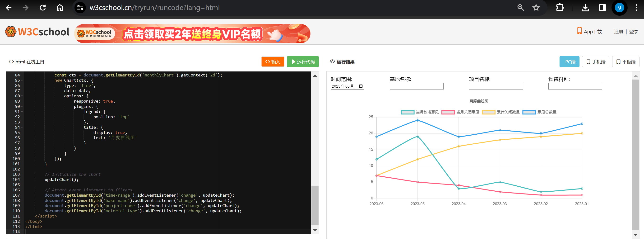Viewport: 644px width, 246px height.
Task: Open the calendar picker in the 时间范围 field
Action: coord(361,86)
